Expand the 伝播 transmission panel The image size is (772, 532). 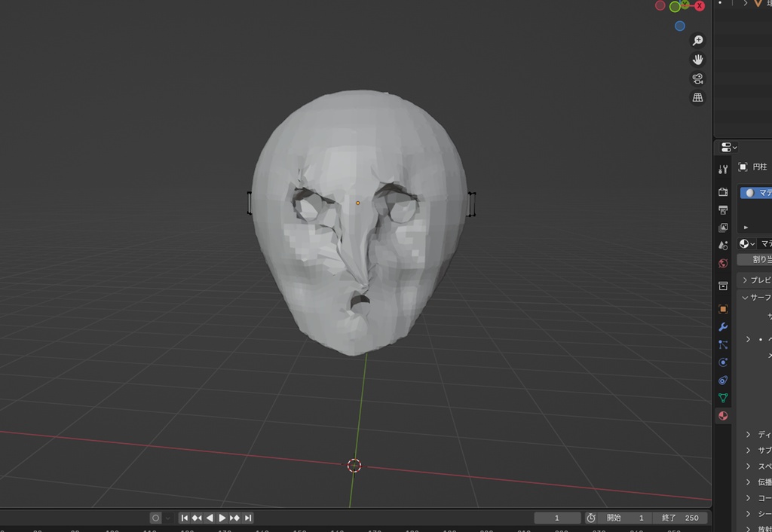[x=749, y=482]
